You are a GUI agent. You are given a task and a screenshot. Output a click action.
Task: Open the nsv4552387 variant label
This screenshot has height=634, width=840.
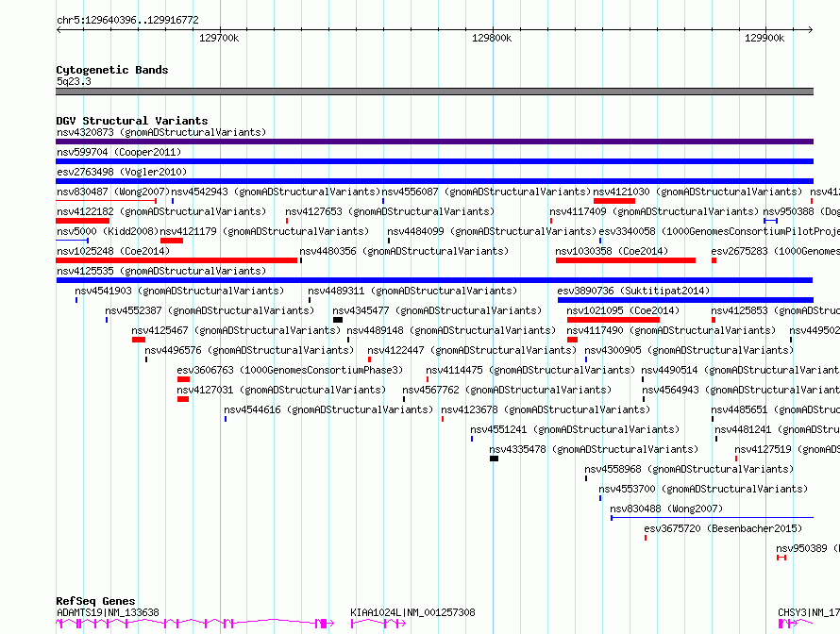point(210,310)
